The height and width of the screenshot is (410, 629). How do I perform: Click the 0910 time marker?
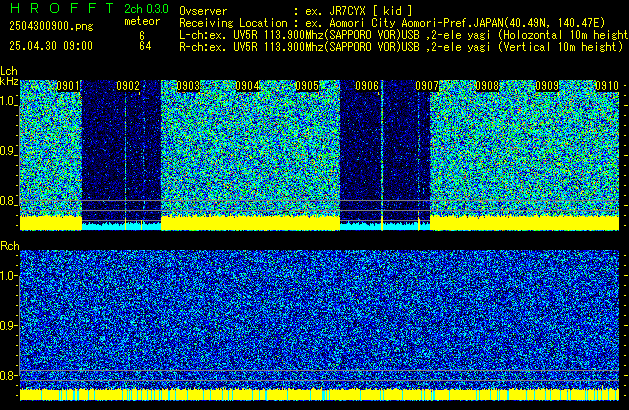point(607,86)
